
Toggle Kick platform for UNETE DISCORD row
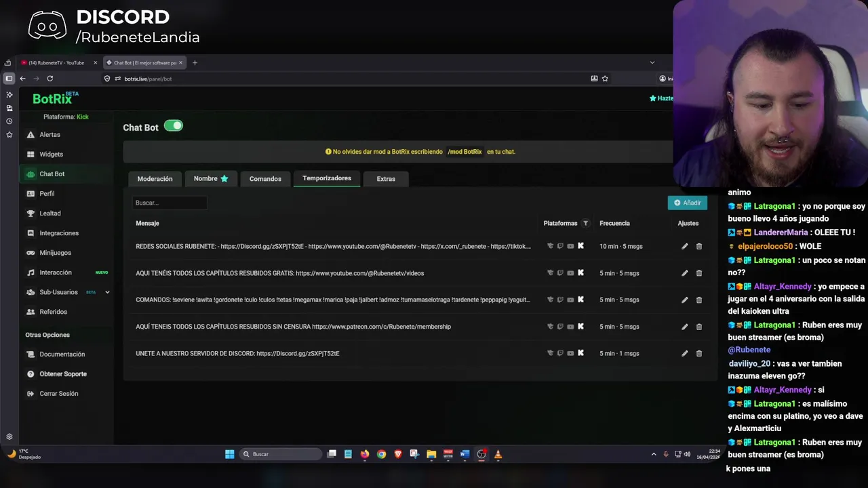click(580, 353)
